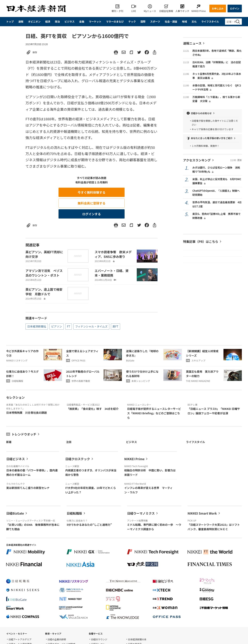Select the 注目 tab under トレンドウオッチ
The width and height of the screenshot is (248, 644).
69,442
